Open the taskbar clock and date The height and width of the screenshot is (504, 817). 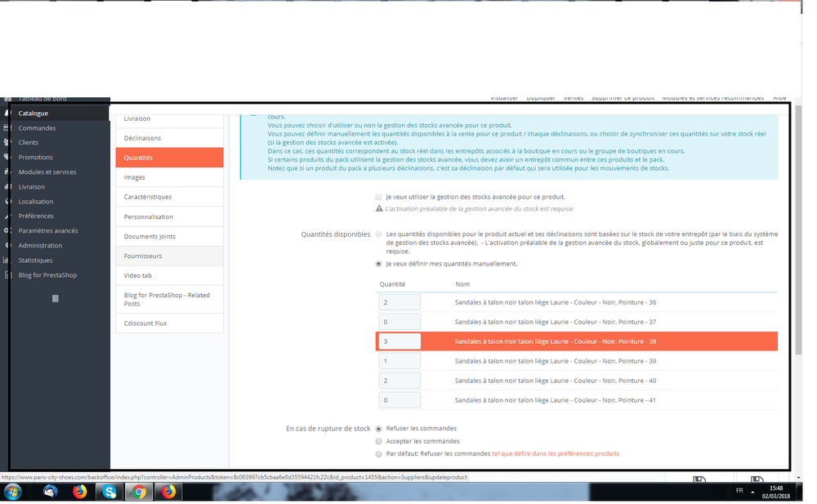[776, 492]
